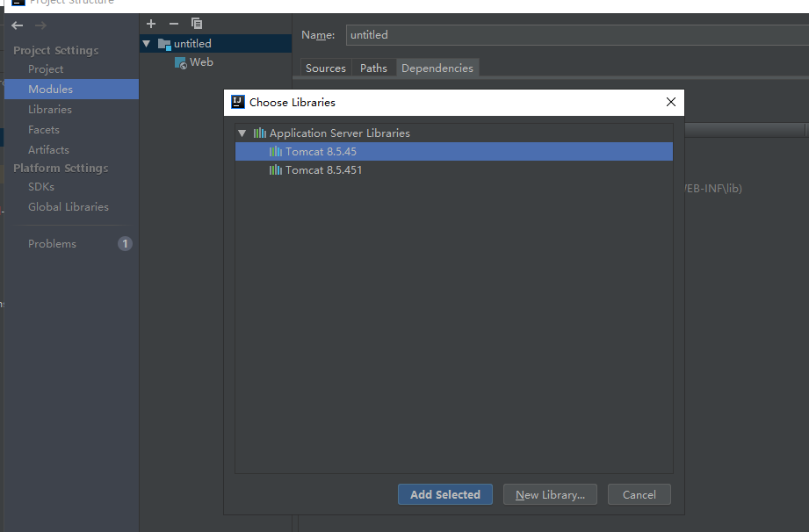Viewport: 809px width, 532px height.
Task: Click IntelliJ logo in Choose Libraries title
Action: click(x=238, y=102)
